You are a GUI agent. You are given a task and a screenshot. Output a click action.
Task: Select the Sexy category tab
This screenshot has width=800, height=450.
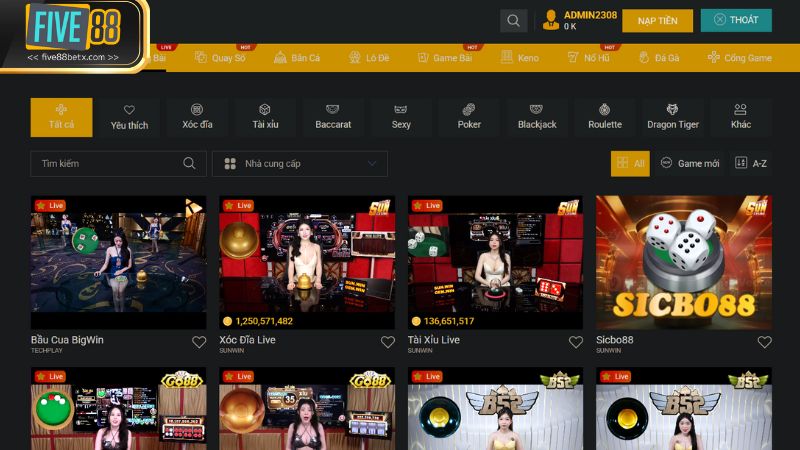point(401,117)
